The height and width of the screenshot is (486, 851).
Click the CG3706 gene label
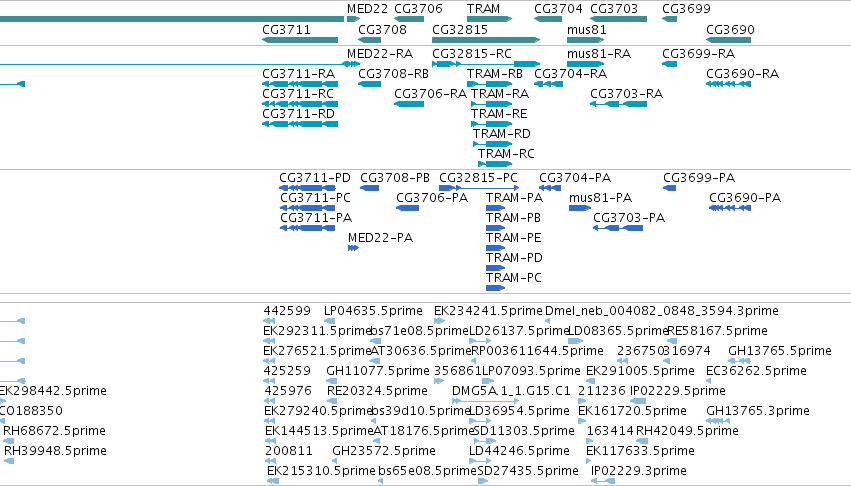pos(418,9)
